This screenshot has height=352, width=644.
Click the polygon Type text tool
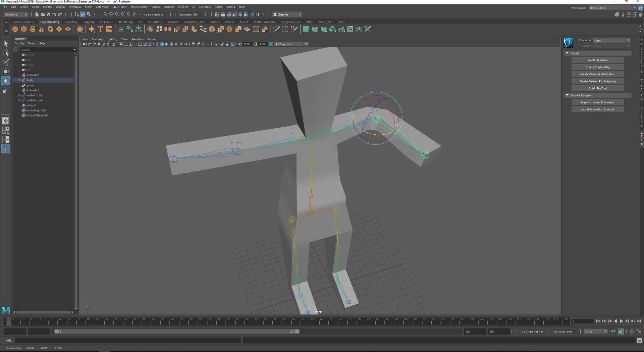click(100, 29)
